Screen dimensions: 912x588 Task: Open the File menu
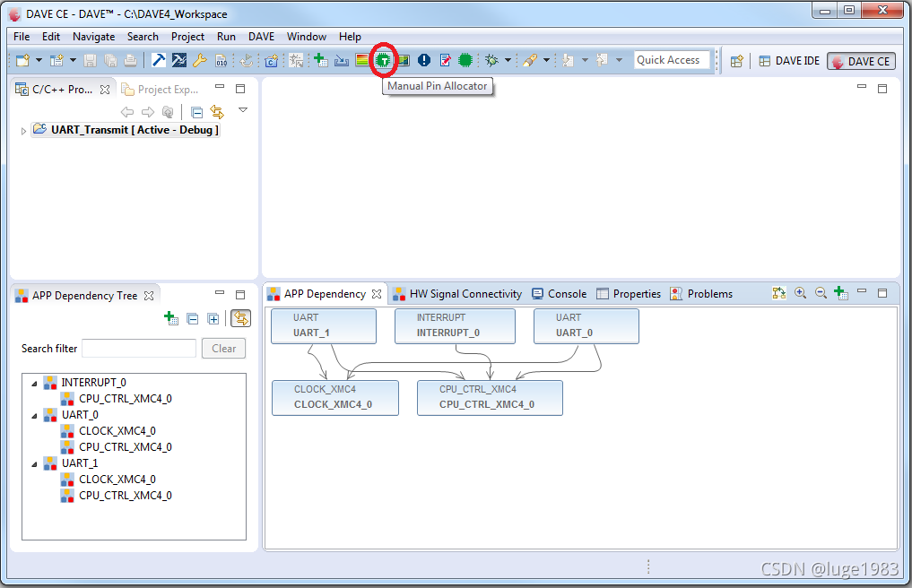point(22,37)
